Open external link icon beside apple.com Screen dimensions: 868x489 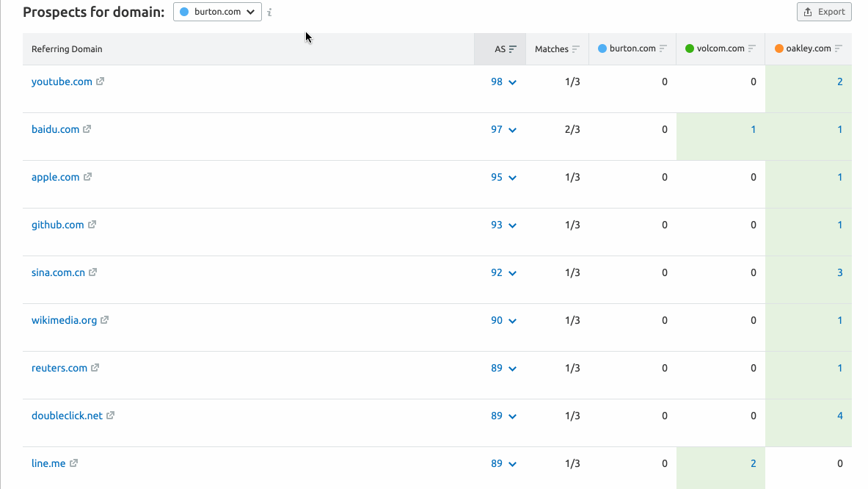(x=87, y=177)
